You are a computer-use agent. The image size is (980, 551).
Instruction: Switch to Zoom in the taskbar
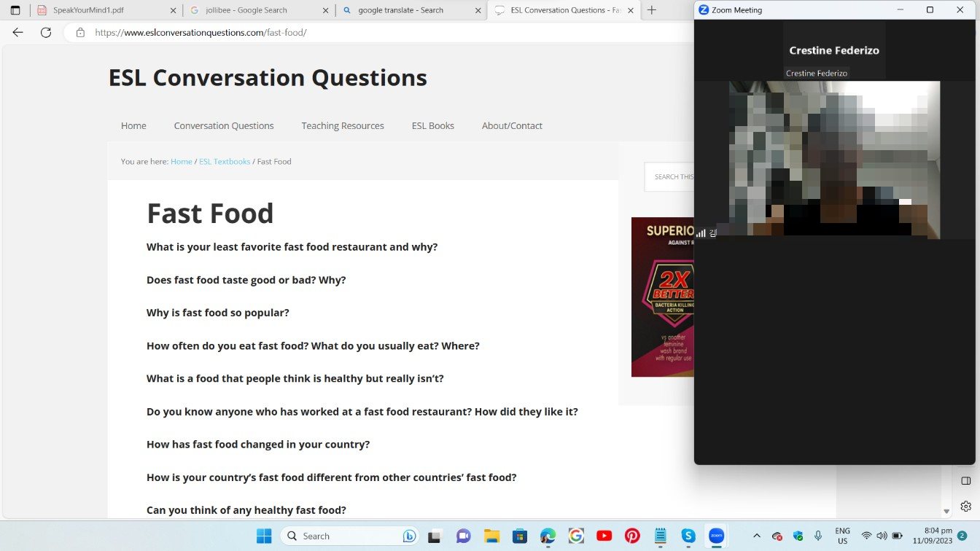coord(717,536)
